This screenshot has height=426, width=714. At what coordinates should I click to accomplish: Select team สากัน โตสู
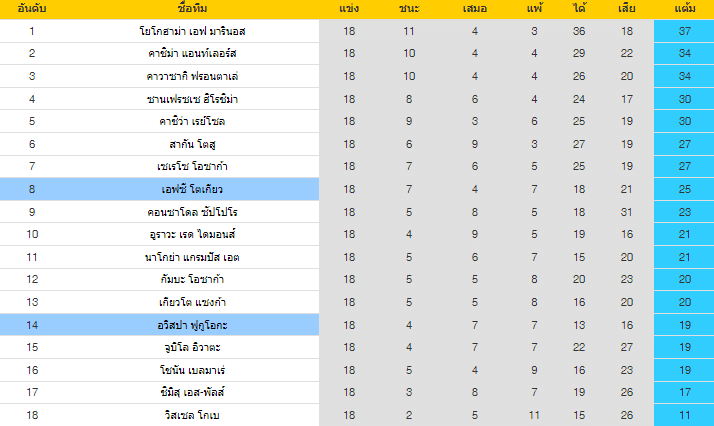[192, 144]
